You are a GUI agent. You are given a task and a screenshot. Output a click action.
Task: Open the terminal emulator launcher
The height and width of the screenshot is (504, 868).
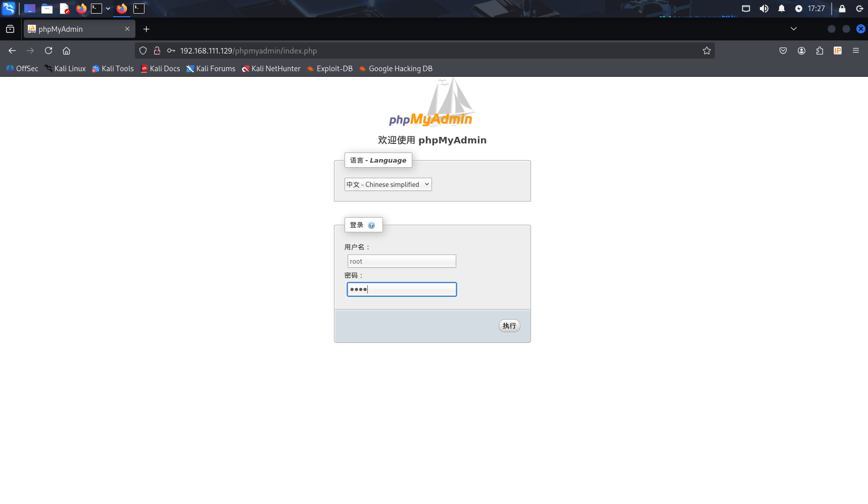pyautogui.click(x=97, y=9)
